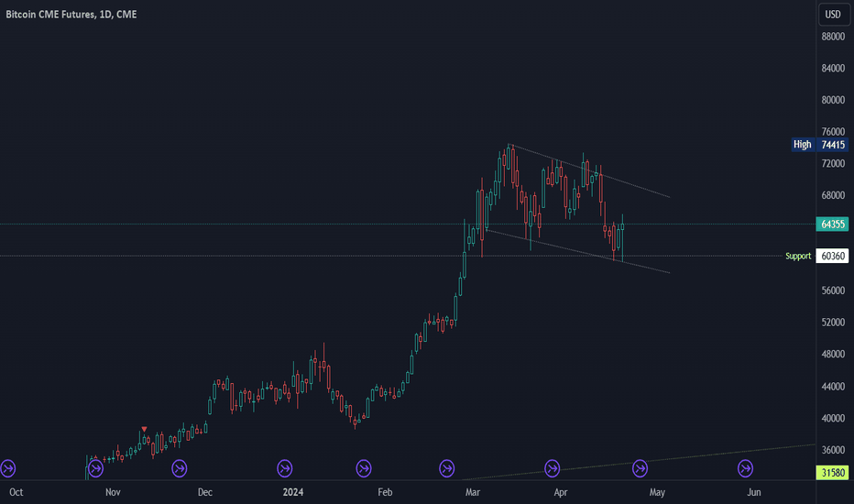Open the event marker between Nov and Dec
Screen dimensions: 854x504
[x=180, y=468]
